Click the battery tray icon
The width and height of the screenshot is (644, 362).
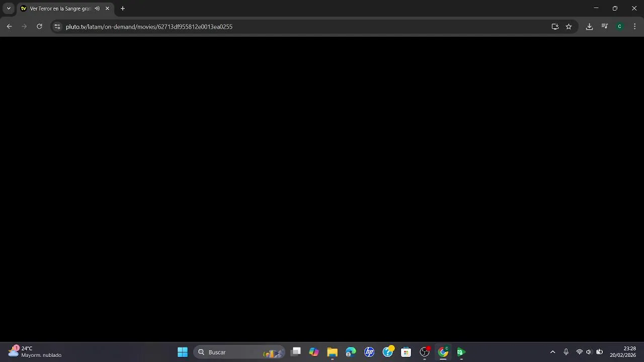(x=599, y=352)
